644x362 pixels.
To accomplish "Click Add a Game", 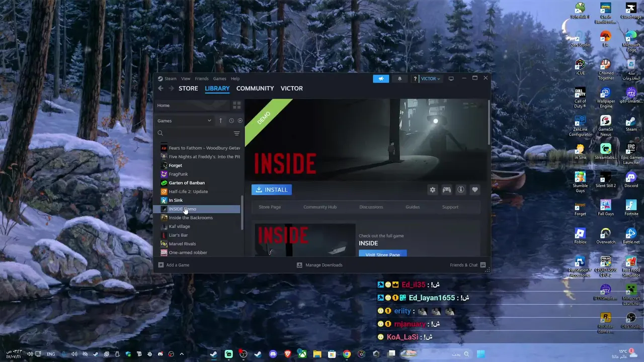I will pyautogui.click(x=174, y=265).
